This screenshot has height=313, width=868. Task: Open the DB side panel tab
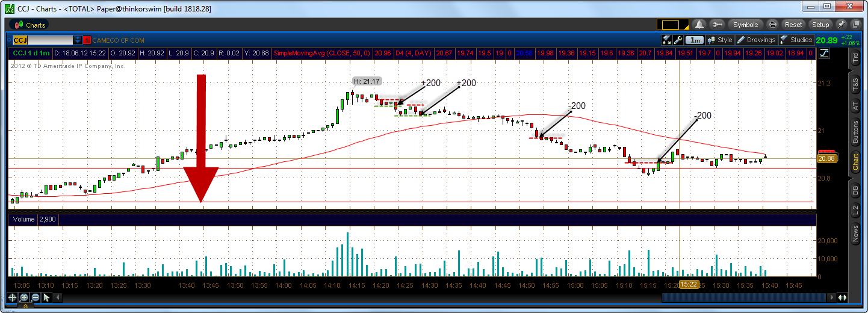click(x=855, y=191)
